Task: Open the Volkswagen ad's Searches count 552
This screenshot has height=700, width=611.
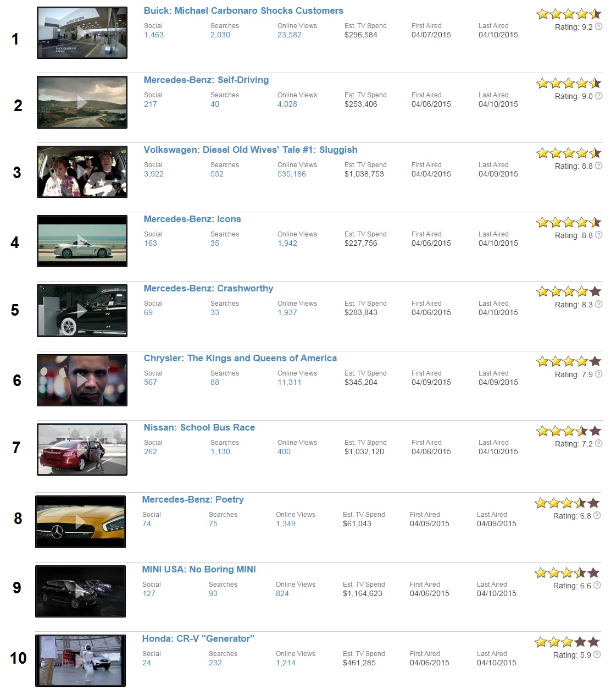Action: tap(217, 174)
